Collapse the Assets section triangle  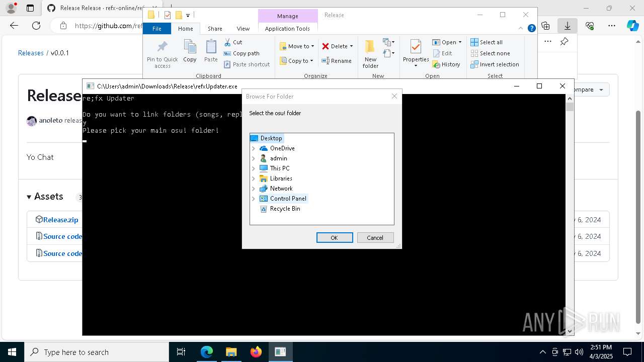[29, 197]
